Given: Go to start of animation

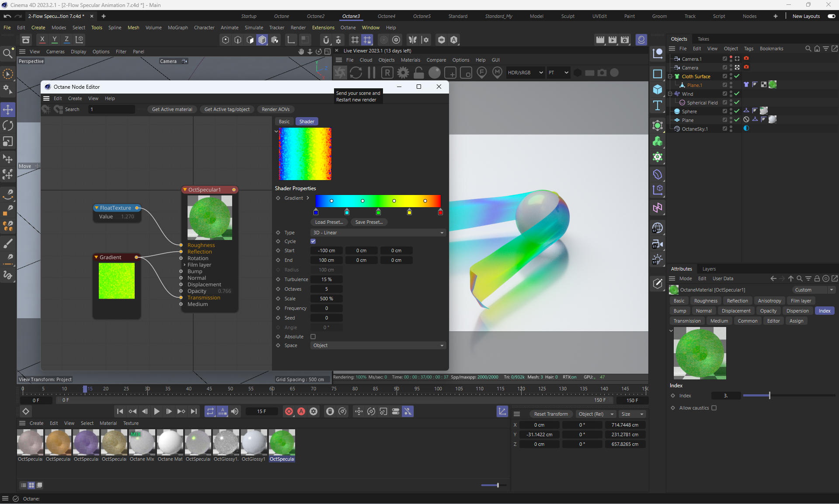Looking at the screenshot, I should [x=120, y=411].
